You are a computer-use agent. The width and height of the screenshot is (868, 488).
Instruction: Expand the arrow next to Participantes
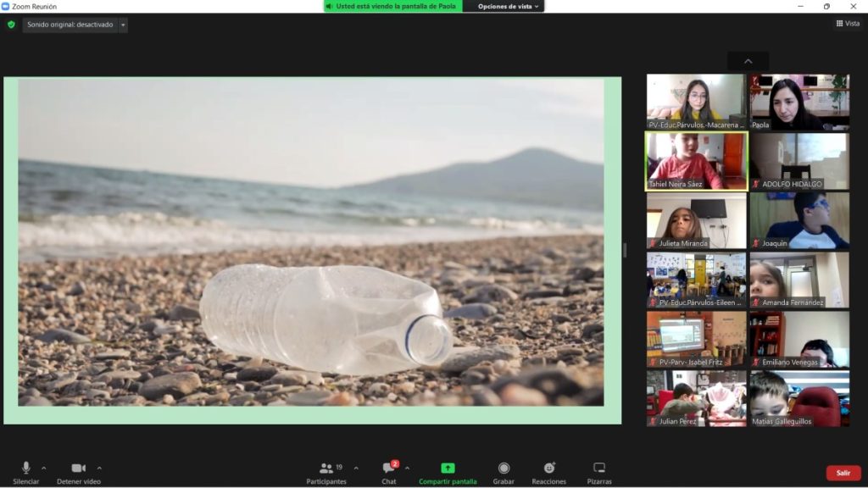pyautogui.click(x=355, y=468)
